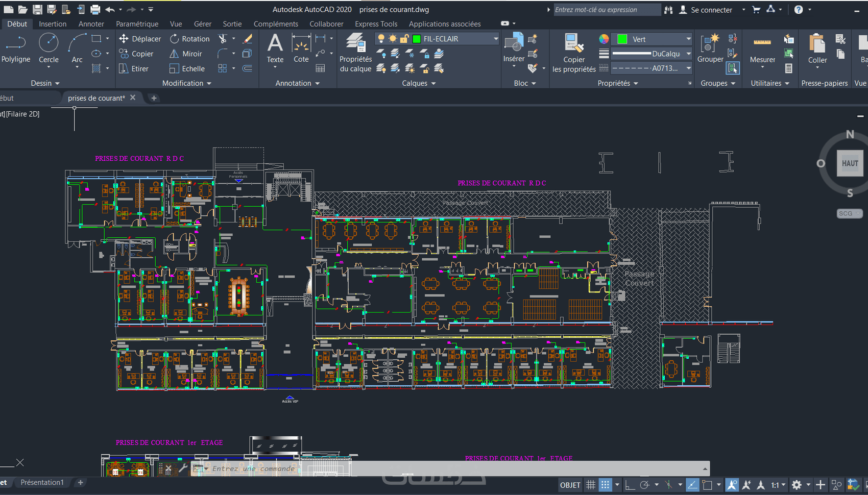Click the OBJET model space button
This screenshot has width=868, height=495.
tap(570, 485)
